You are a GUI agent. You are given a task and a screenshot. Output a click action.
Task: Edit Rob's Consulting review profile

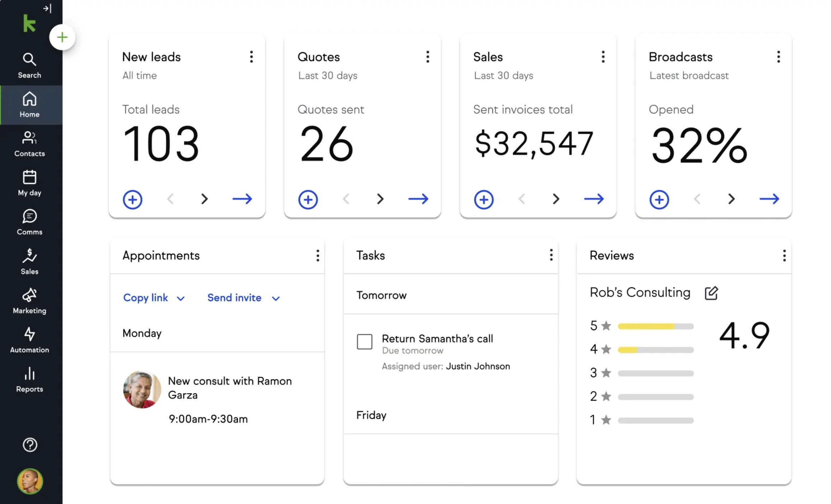point(712,293)
